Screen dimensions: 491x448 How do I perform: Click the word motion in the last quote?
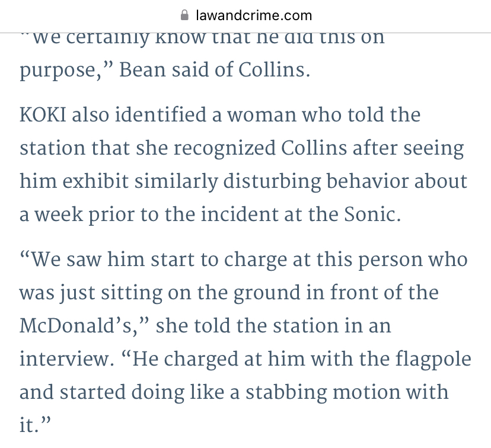tap(366, 392)
